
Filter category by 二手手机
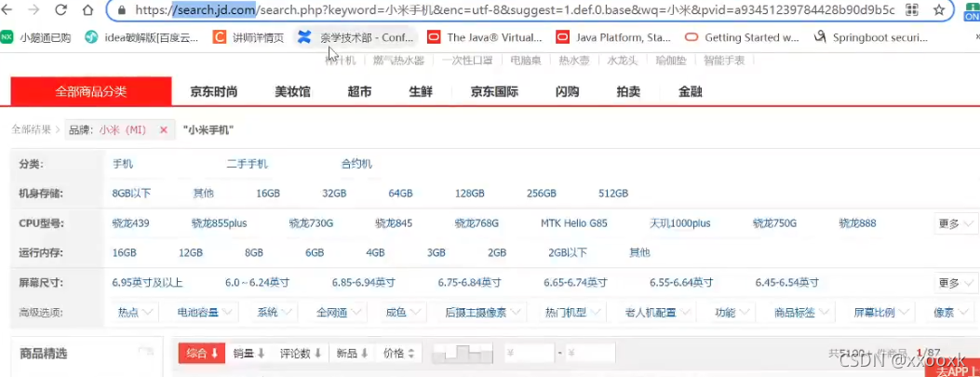(x=248, y=165)
